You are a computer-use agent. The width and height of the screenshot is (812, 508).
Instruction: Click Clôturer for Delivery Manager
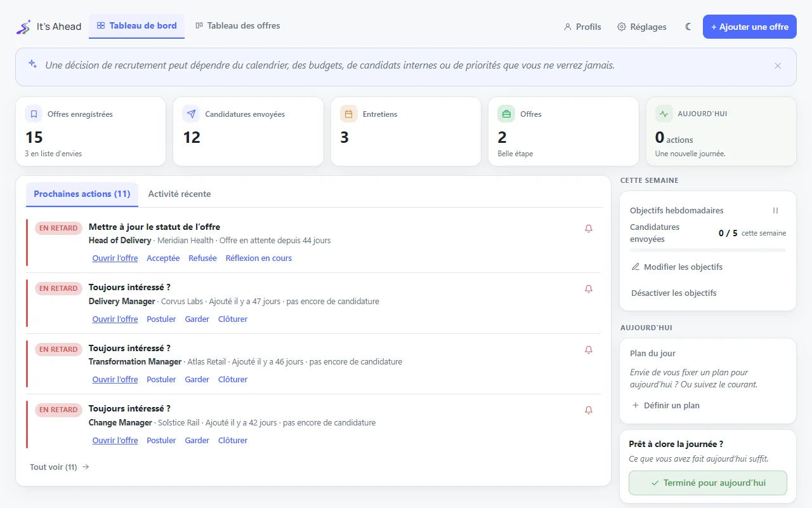[x=233, y=319]
